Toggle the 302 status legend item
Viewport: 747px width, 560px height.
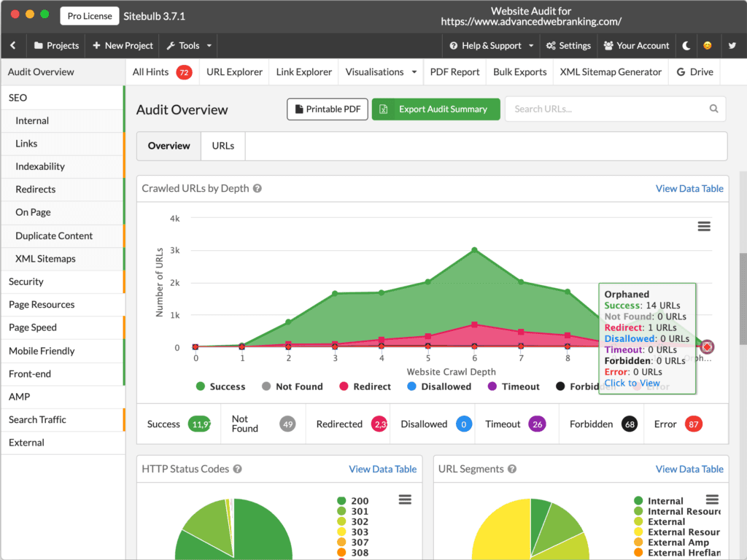(x=353, y=522)
